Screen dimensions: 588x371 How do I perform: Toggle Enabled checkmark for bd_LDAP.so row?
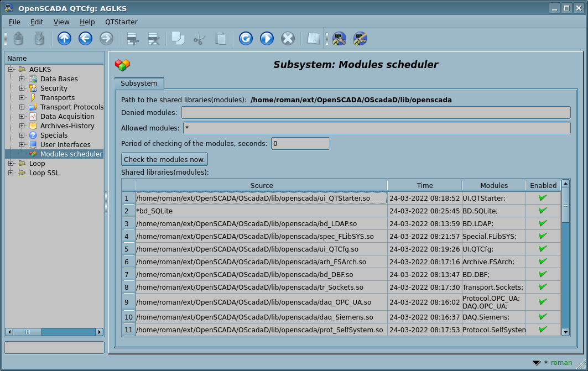coord(543,223)
